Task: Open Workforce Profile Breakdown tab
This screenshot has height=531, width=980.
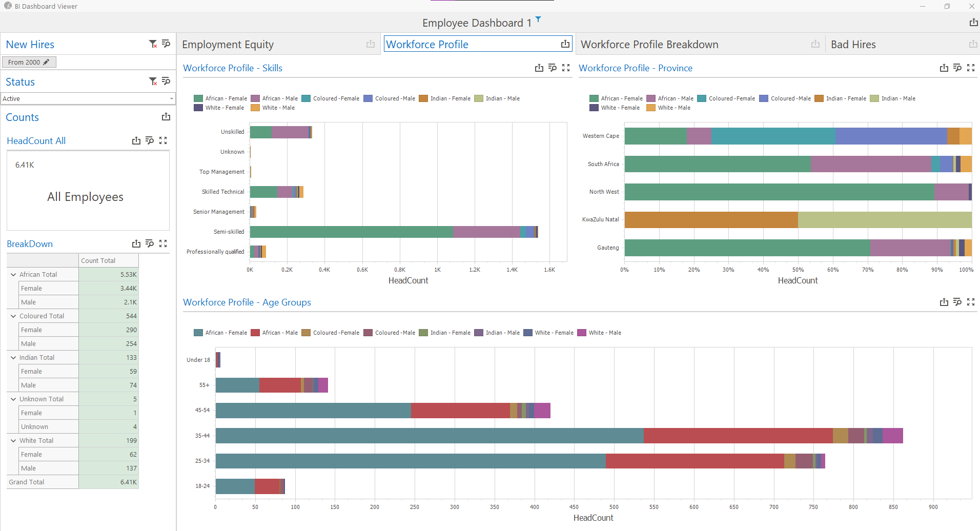Action: point(649,45)
